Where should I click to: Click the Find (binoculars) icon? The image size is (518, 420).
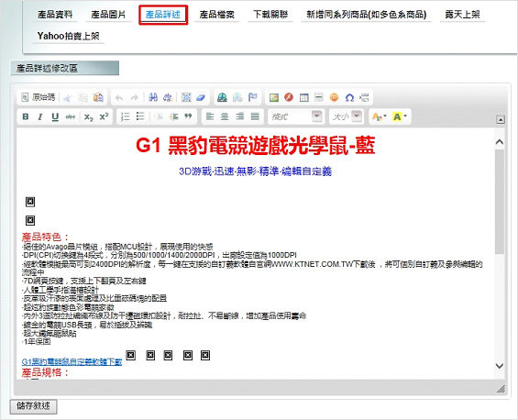point(153,97)
